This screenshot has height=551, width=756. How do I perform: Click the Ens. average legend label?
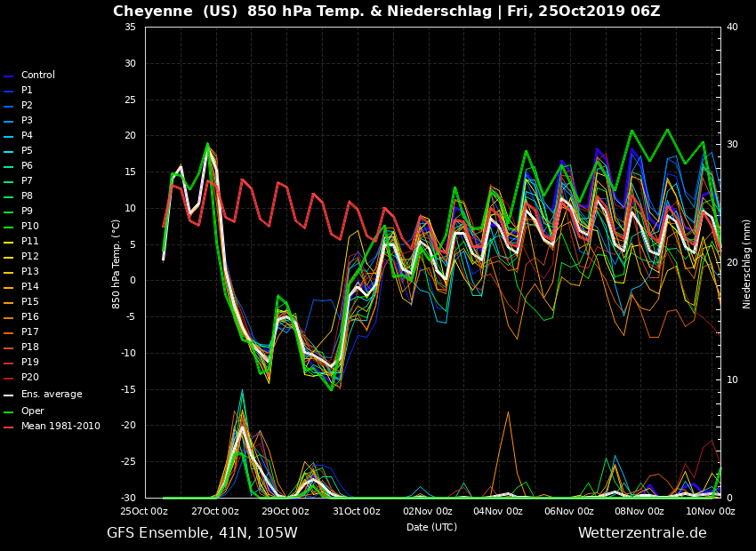pyautogui.click(x=52, y=394)
